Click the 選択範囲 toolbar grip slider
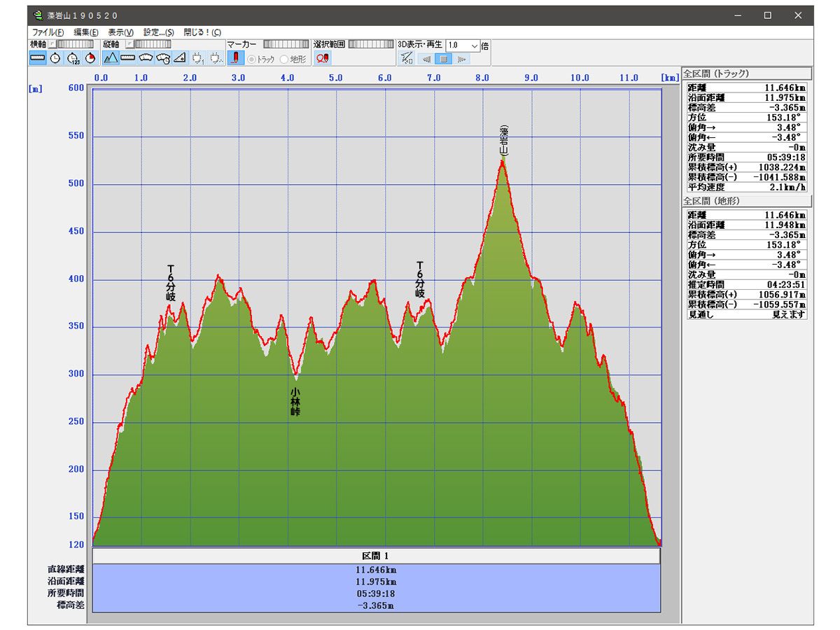This screenshot has width=840, height=630. 370,45
